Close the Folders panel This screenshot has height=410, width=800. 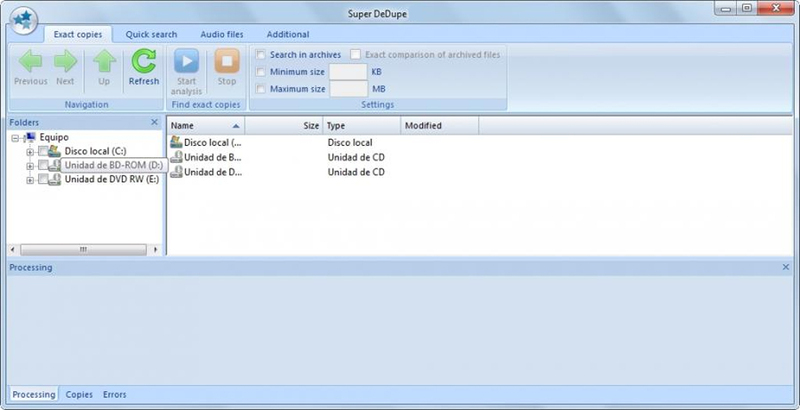point(155,122)
